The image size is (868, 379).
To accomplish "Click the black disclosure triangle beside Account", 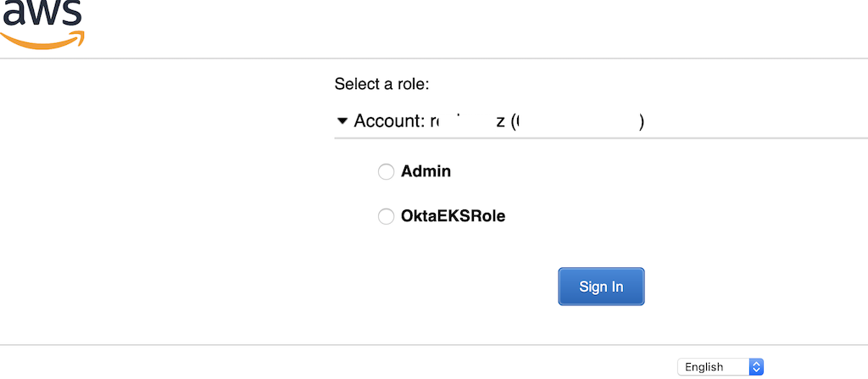I will point(342,121).
